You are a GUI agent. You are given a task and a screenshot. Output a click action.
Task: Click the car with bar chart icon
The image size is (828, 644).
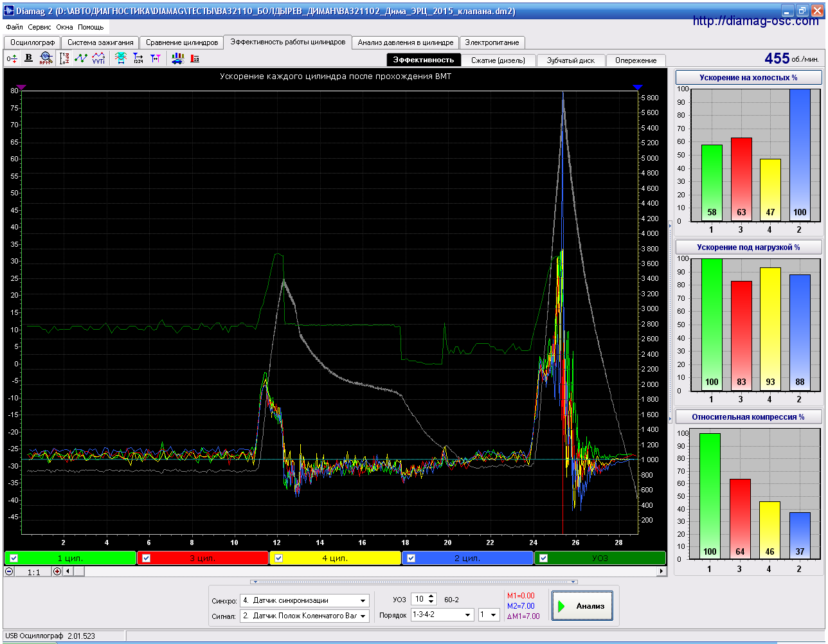click(177, 58)
